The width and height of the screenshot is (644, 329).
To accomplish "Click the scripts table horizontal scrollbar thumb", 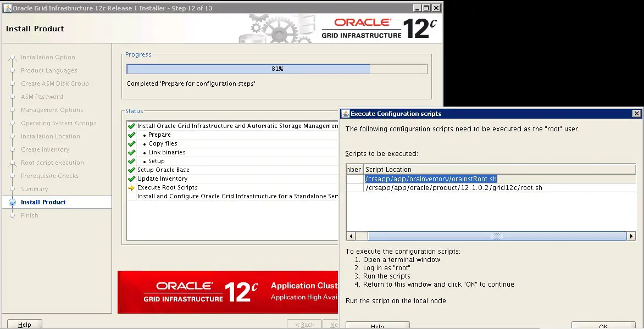I will (497, 236).
